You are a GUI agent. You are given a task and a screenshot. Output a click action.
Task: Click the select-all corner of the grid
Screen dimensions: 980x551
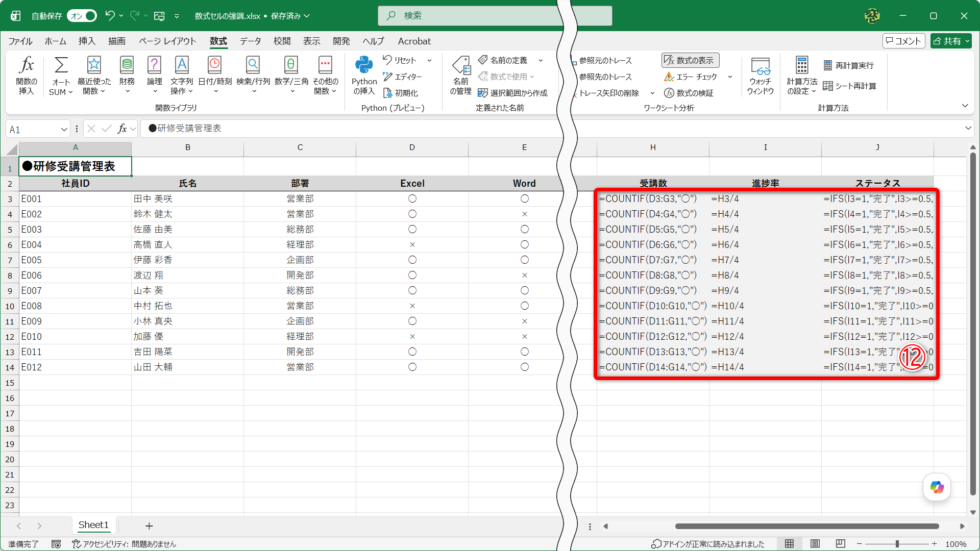[x=12, y=148]
